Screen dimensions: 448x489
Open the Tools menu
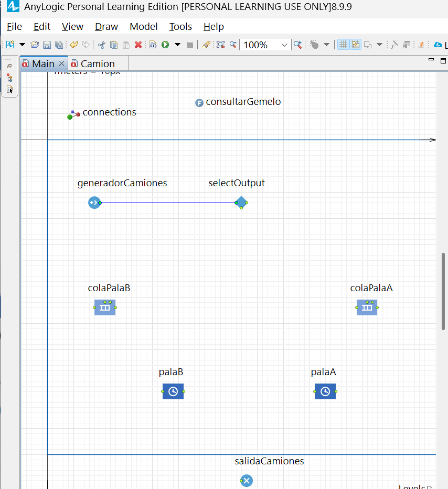pyautogui.click(x=180, y=27)
